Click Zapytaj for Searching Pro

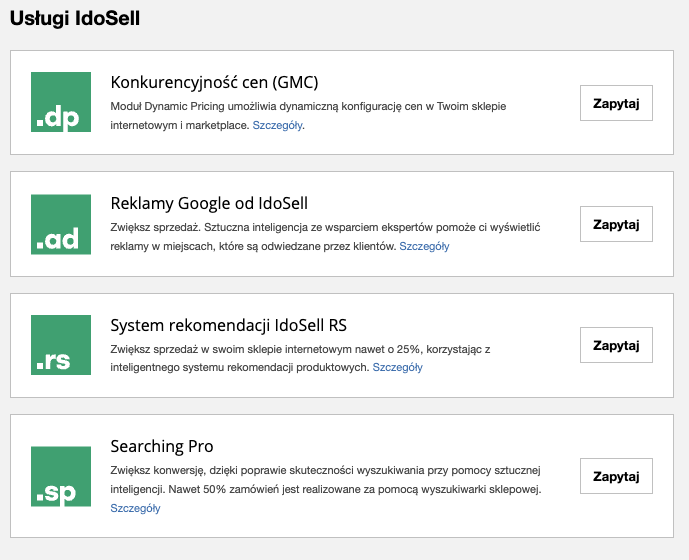click(616, 476)
